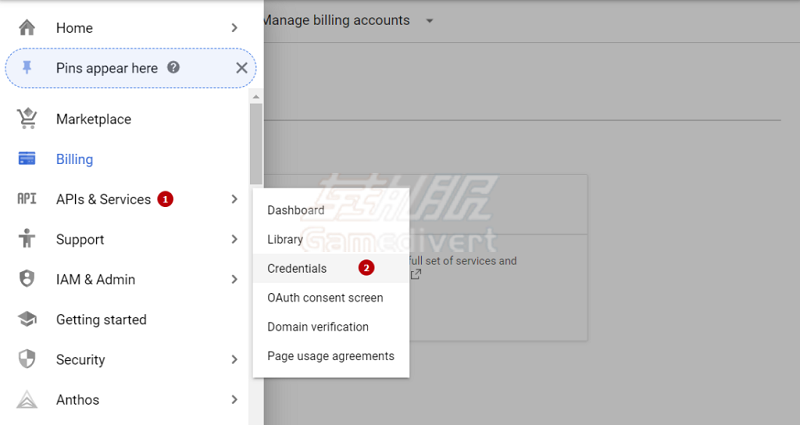800x425 pixels.
Task: Click the API icon for APIs & Services
Action: point(27,198)
